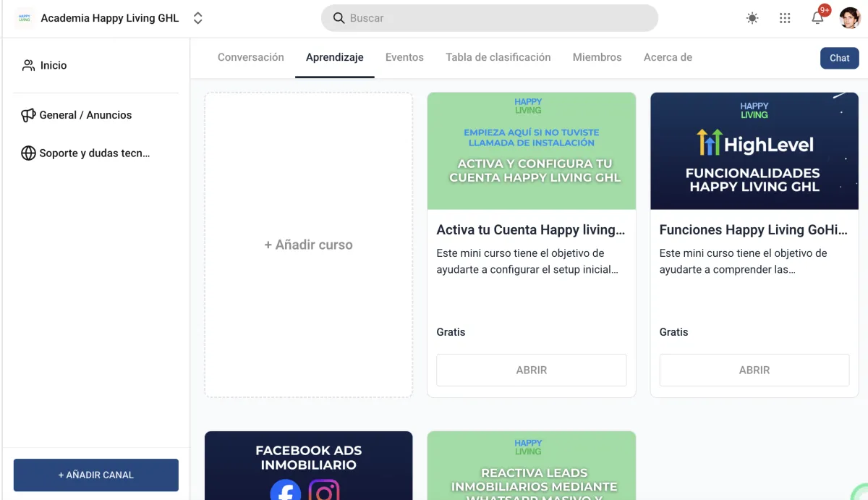Click the + AÑADIR CANAL button
This screenshot has height=500, width=868.
coord(96,475)
